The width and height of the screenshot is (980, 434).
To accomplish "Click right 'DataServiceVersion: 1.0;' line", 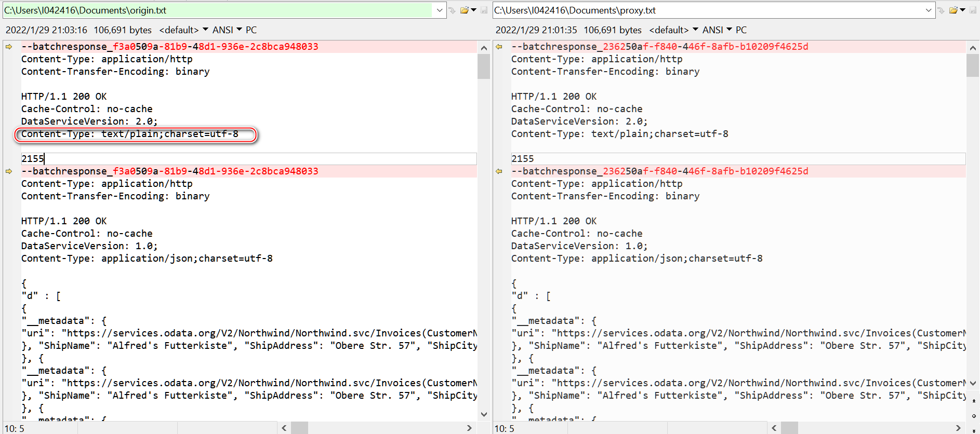I will [x=579, y=246].
